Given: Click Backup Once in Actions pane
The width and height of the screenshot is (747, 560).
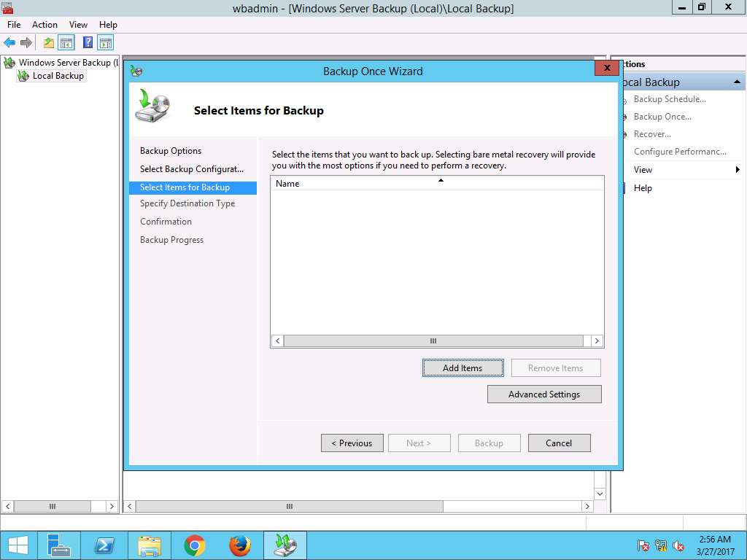Looking at the screenshot, I should click(x=662, y=117).
